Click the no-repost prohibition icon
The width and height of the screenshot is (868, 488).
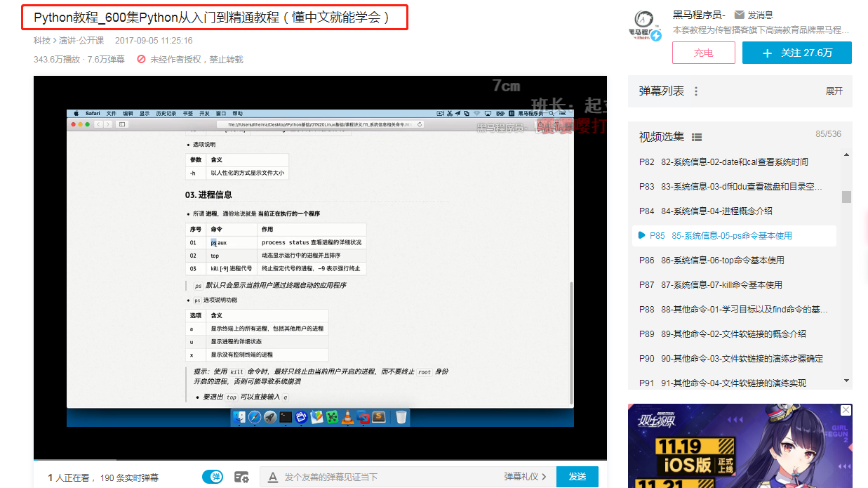142,60
